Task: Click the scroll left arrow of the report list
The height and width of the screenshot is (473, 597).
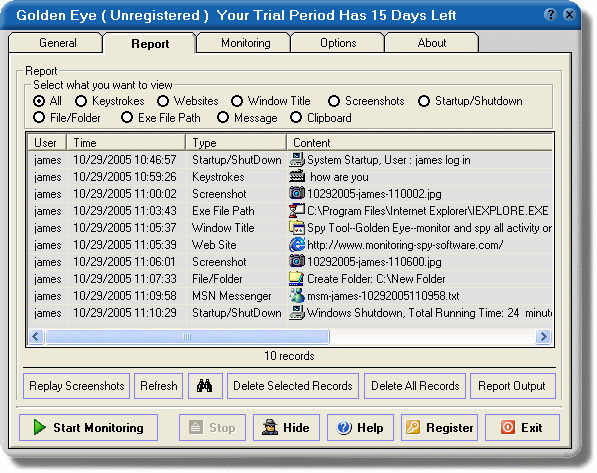Action: tap(36, 336)
